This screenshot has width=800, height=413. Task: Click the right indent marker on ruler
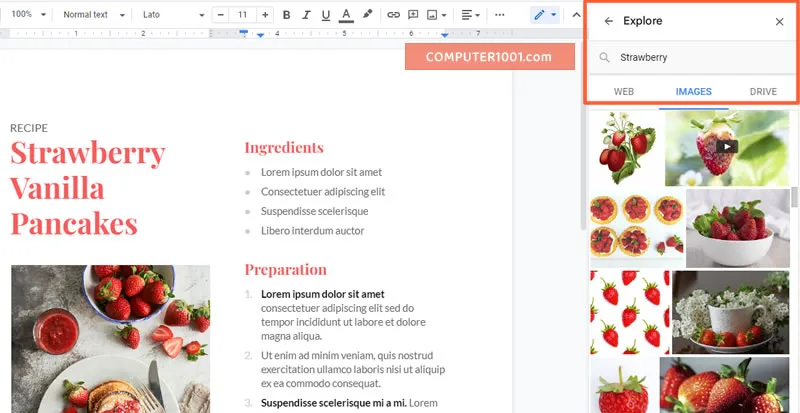click(444, 35)
